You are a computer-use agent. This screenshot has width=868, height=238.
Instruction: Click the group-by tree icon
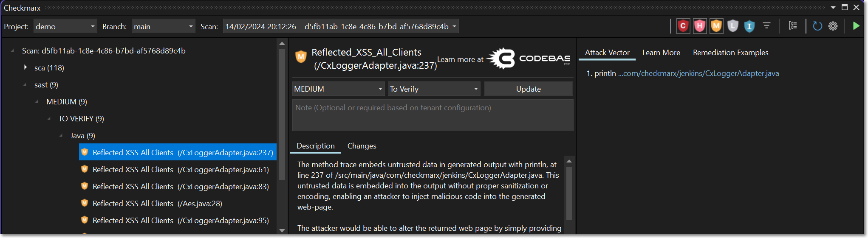793,26
